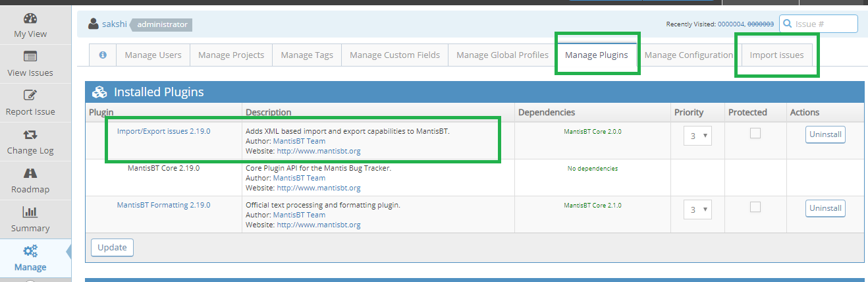This screenshot has height=282, width=868.
Task: Click search magnifier icon in Issue # box
Action: (x=788, y=24)
